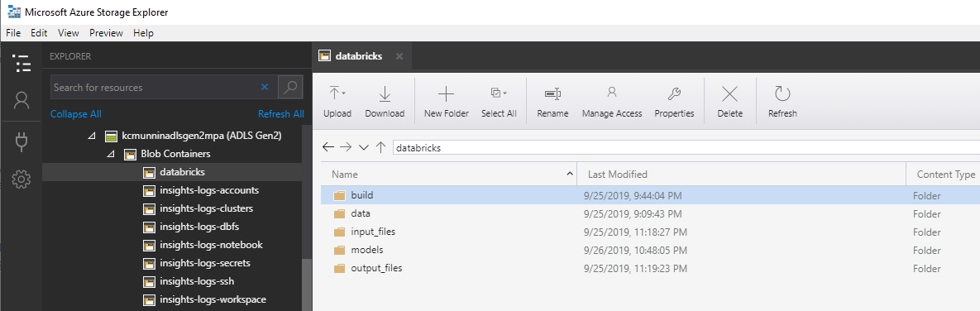Viewport: 980px width, 311px height.
Task: Open path history down chevron
Action: (364, 148)
